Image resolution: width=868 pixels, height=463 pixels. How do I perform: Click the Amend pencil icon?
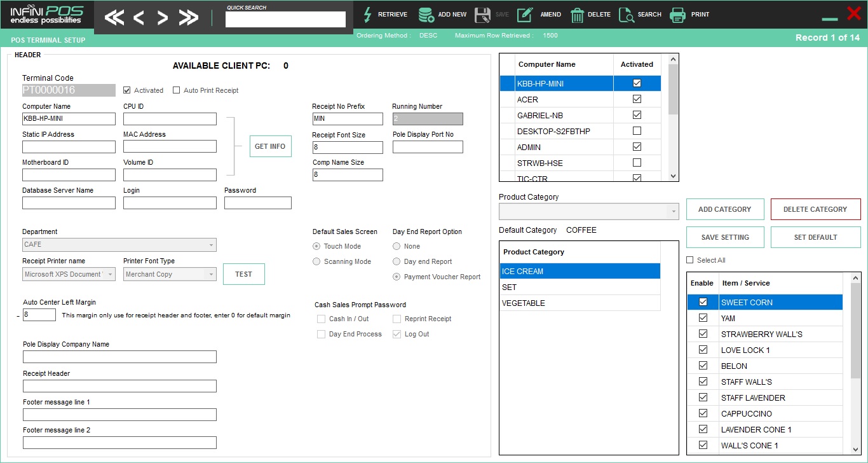coord(525,15)
